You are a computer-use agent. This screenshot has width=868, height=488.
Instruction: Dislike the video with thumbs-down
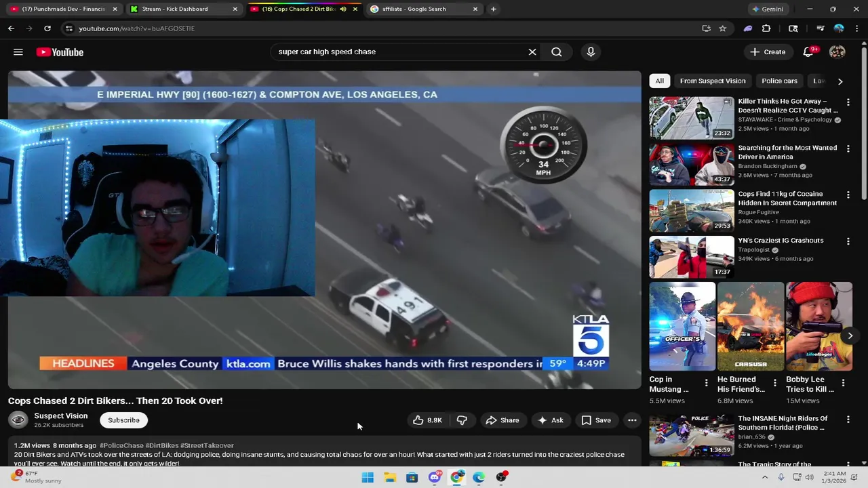pos(462,420)
